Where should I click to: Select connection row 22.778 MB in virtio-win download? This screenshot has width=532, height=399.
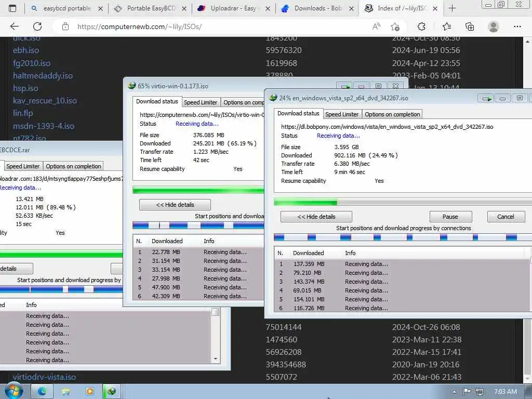pyautogui.click(x=198, y=252)
